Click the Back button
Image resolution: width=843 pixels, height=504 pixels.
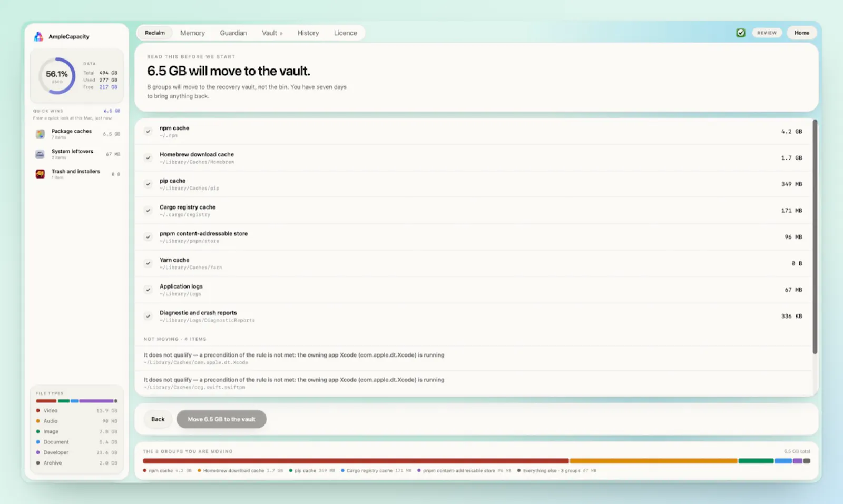click(x=158, y=419)
